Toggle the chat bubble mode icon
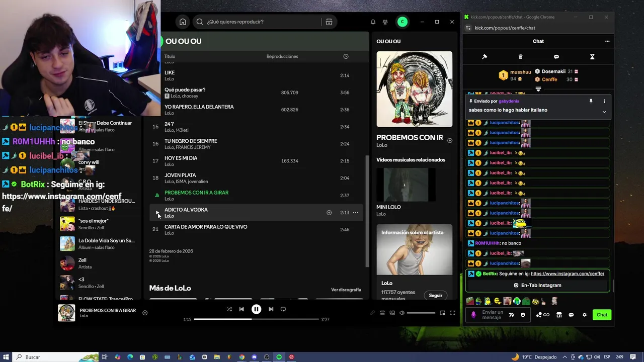 pos(556,57)
